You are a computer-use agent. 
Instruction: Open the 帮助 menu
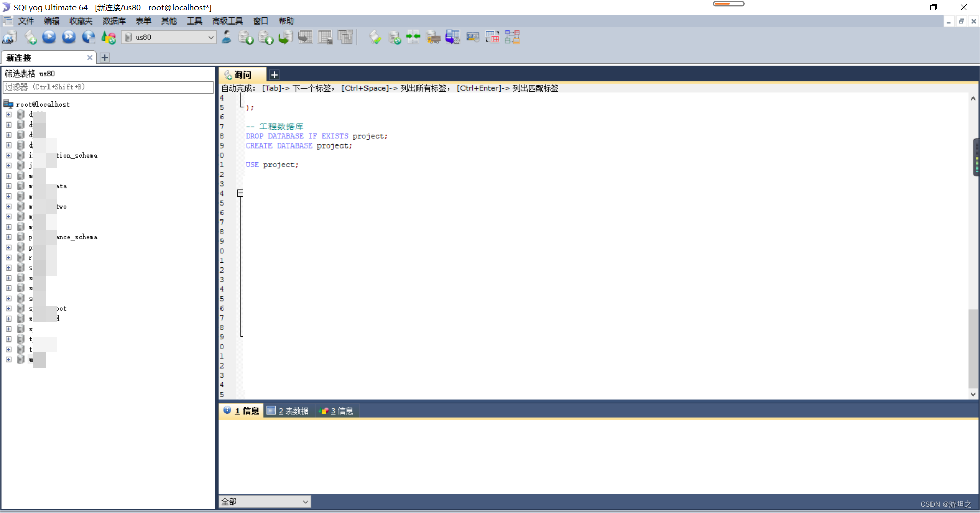286,21
